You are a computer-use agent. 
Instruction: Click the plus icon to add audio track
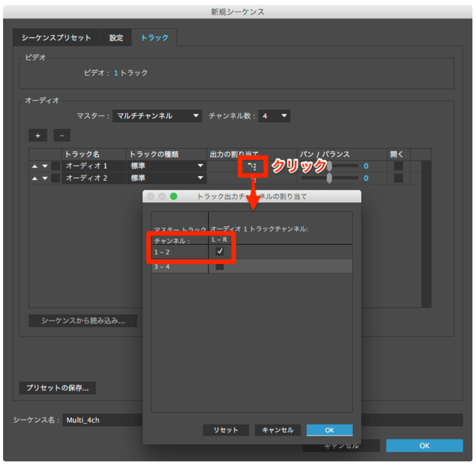tap(37, 135)
